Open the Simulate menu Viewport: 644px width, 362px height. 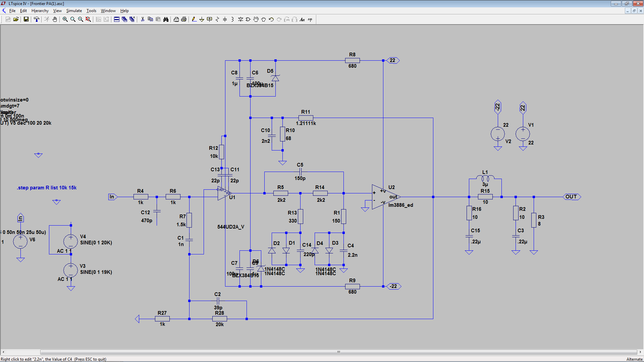coord(74,11)
